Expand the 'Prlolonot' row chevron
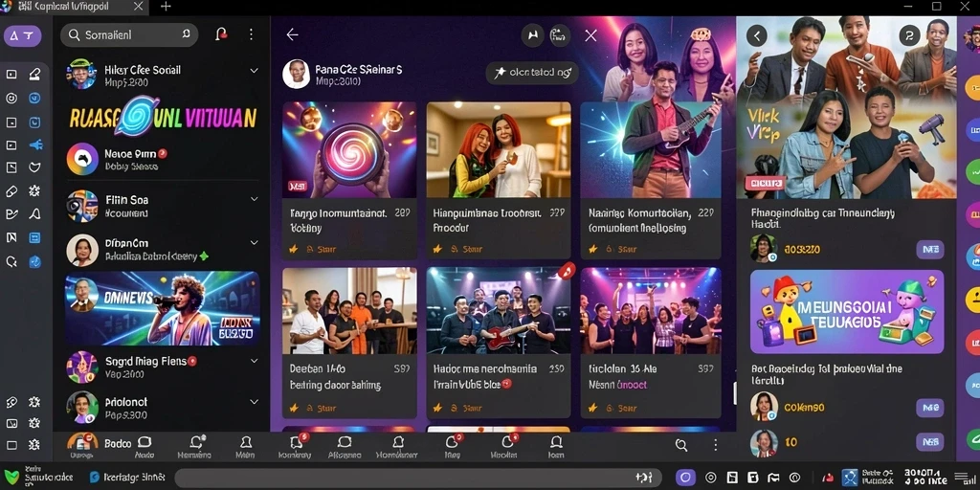 tap(254, 402)
